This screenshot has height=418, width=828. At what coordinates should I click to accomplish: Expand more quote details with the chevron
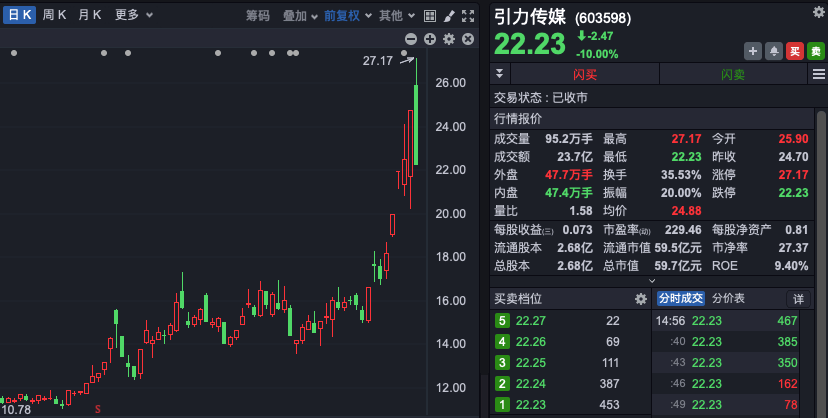pos(652,281)
